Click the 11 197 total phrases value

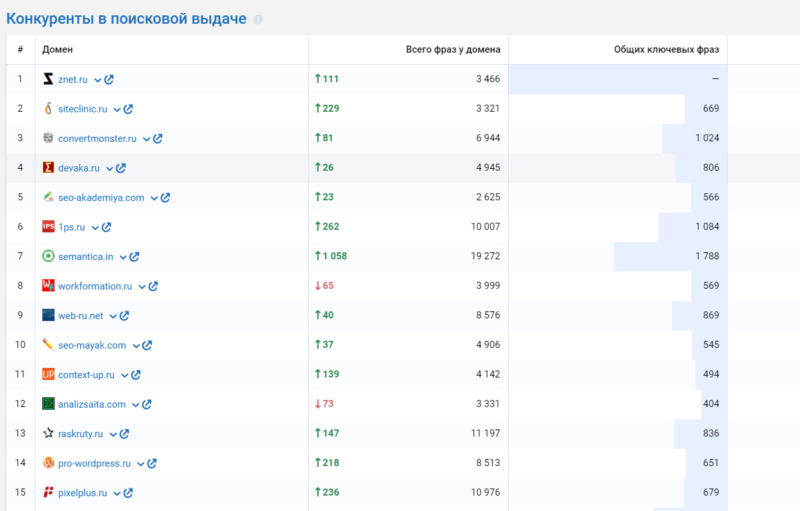pyautogui.click(x=485, y=433)
